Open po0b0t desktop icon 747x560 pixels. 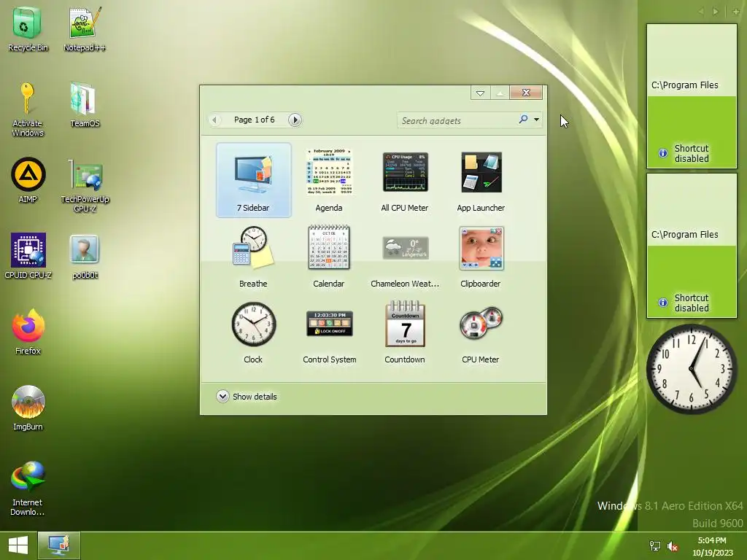pos(85,256)
